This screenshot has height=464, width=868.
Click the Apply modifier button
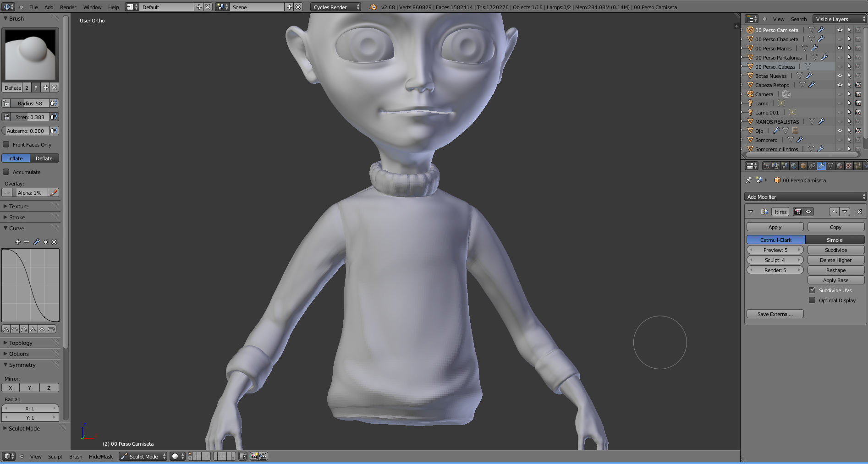pos(775,227)
